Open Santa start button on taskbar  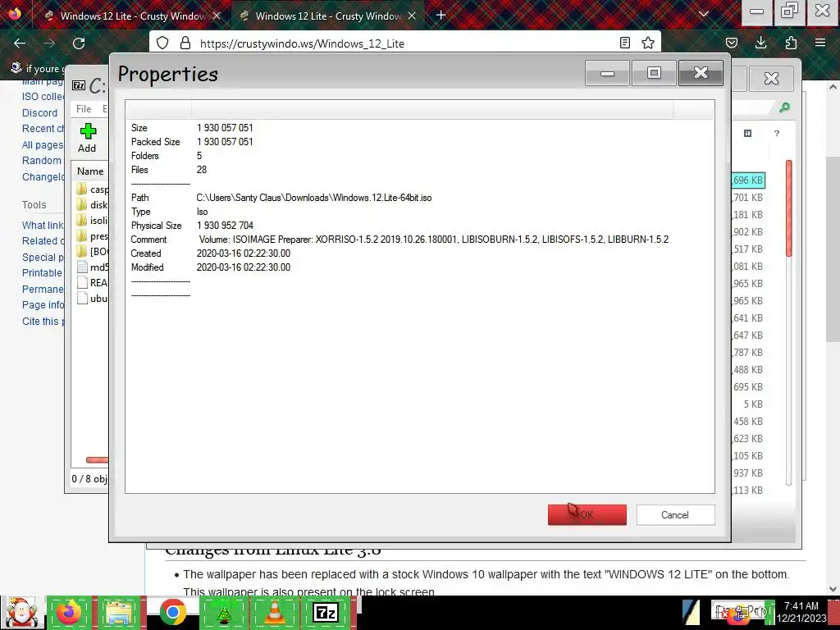(x=21, y=613)
